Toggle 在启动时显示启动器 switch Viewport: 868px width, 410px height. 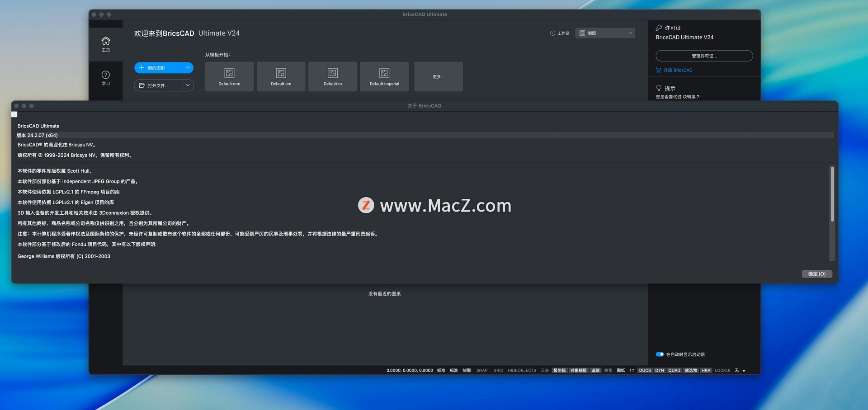tap(660, 354)
